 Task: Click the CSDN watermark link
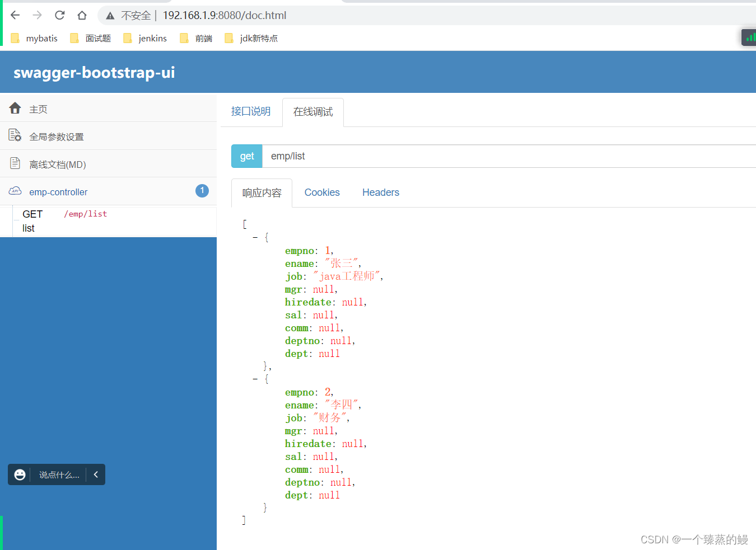point(694,539)
